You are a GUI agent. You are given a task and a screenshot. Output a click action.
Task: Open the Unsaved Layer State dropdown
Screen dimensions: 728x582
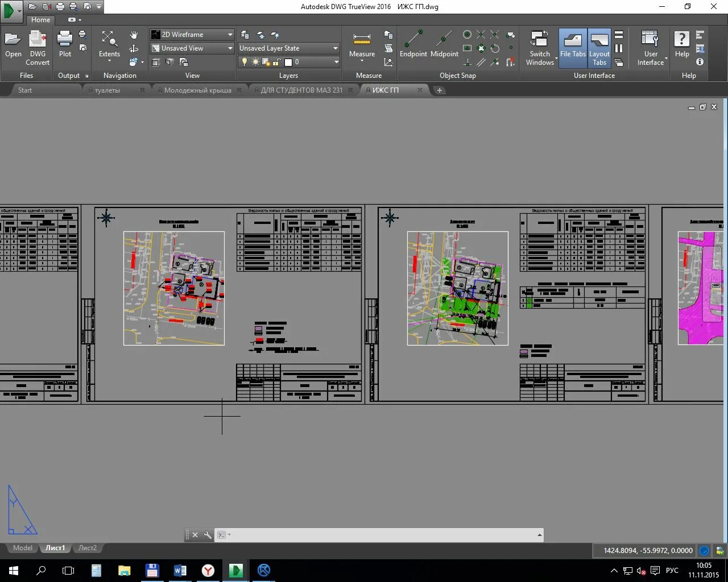click(x=288, y=48)
